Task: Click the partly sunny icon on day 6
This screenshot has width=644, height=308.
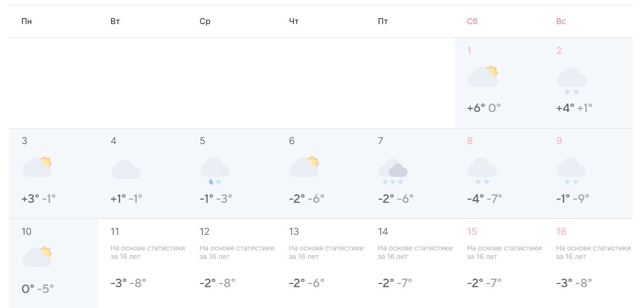Action: [x=304, y=167]
